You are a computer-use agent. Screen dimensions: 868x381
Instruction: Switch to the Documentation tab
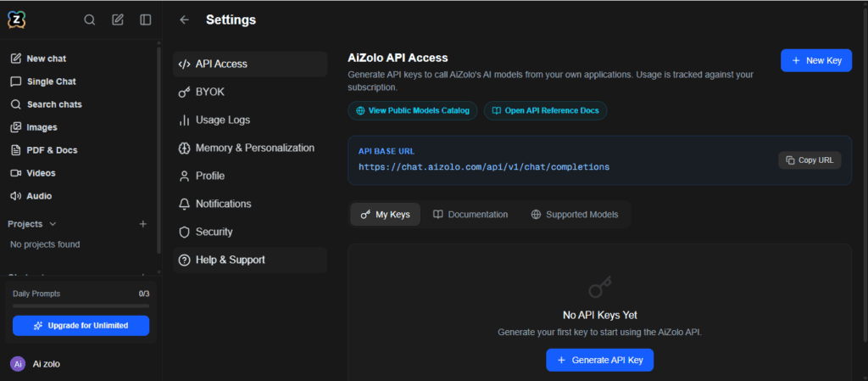(470, 215)
